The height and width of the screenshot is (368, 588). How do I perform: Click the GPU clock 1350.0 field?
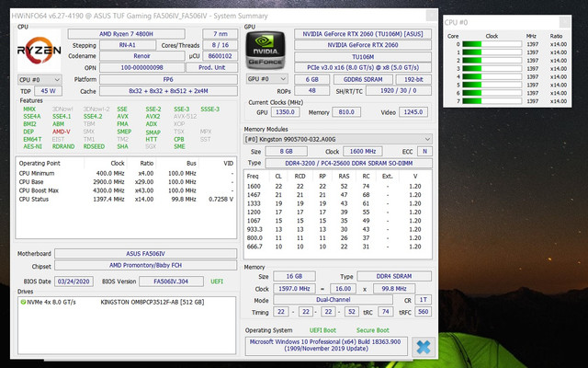point(286,112)
